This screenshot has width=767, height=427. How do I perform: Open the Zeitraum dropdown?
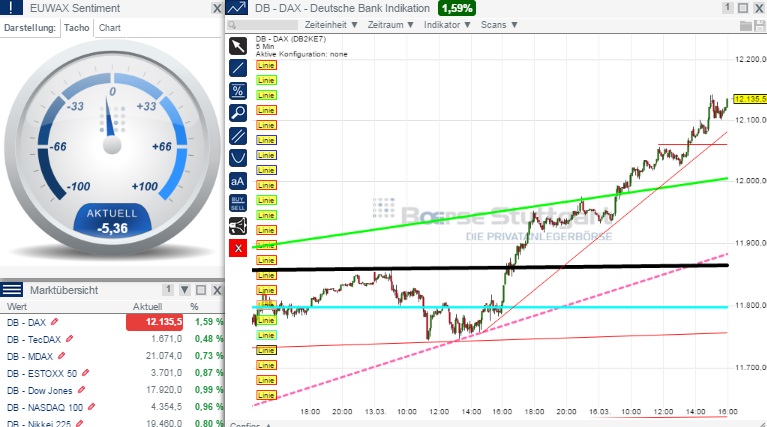pyautogui.click(x=391, y=25)
